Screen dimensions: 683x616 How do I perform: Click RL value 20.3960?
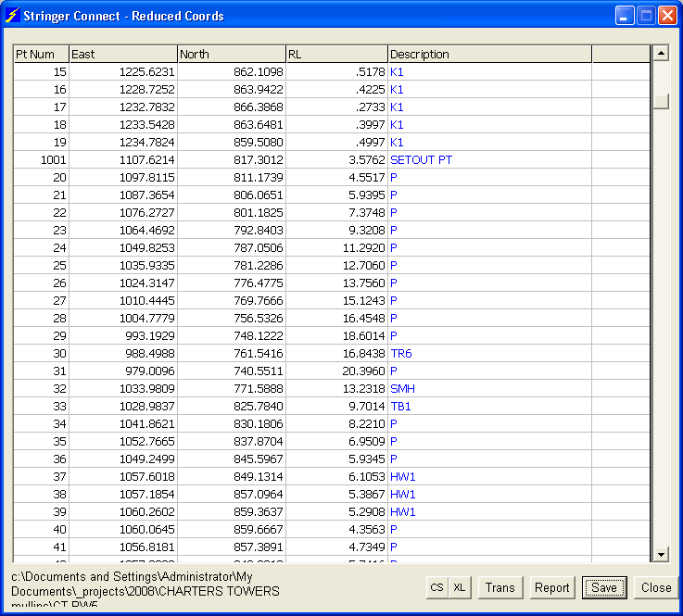336,371
